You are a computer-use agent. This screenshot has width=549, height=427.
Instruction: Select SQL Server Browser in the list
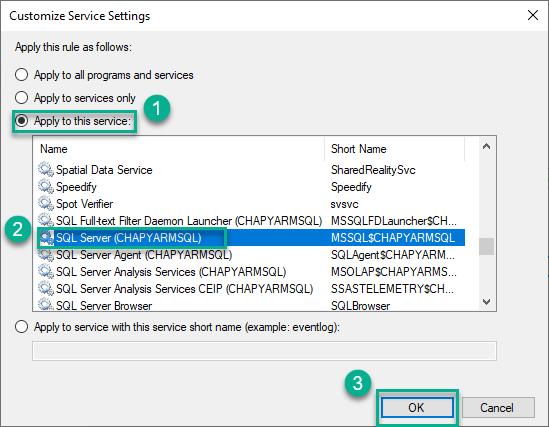(x=104, y=306)
